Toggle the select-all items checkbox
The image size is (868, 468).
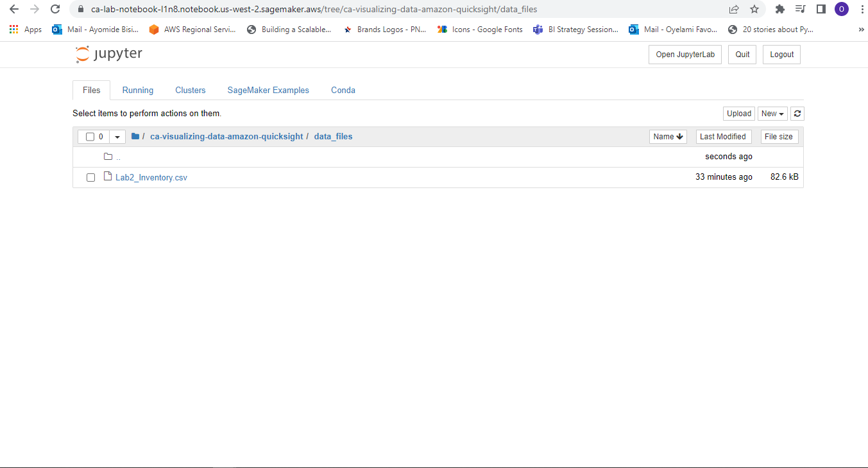tap(89, 136)
